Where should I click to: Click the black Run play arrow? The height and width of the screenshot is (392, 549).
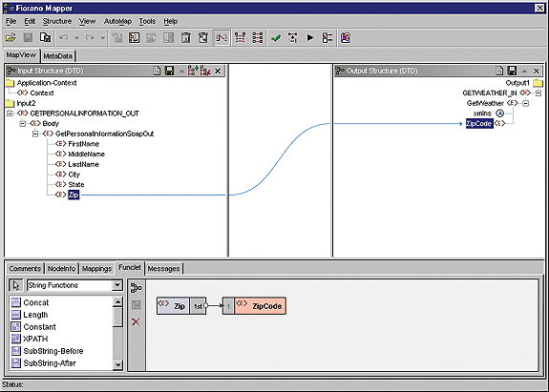click(310, 37)
